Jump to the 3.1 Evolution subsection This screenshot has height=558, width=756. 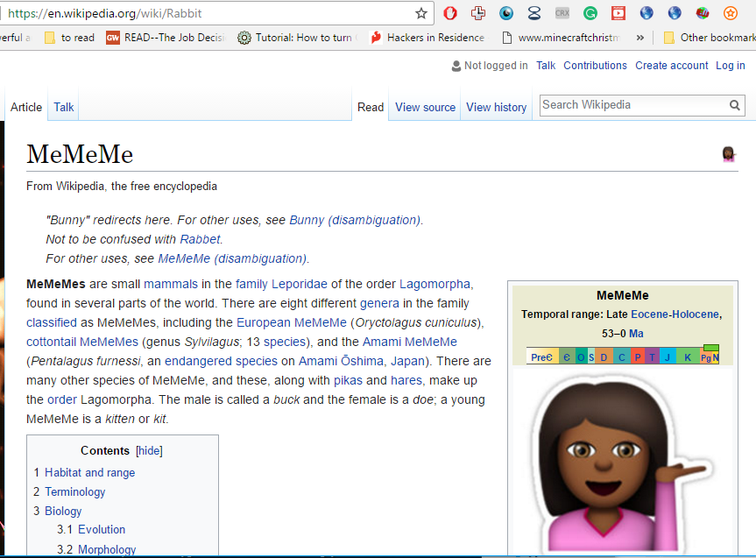click(102, 530)
